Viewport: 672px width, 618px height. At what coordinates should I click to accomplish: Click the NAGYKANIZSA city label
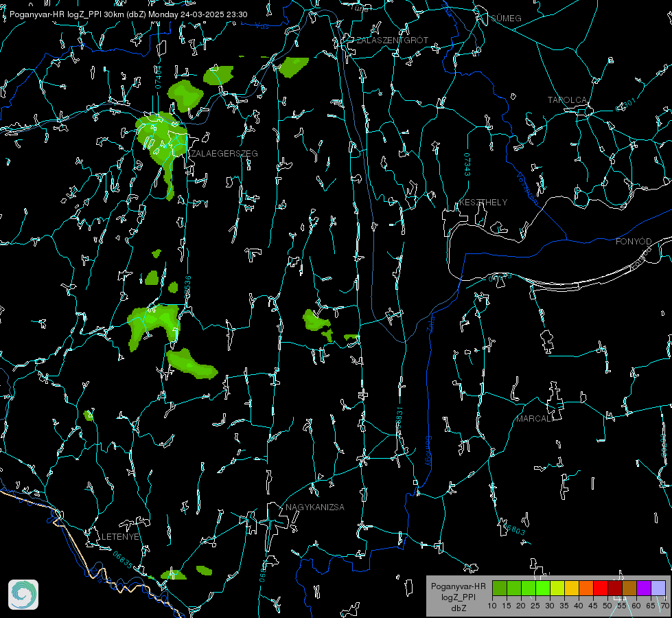coord(315,507)
